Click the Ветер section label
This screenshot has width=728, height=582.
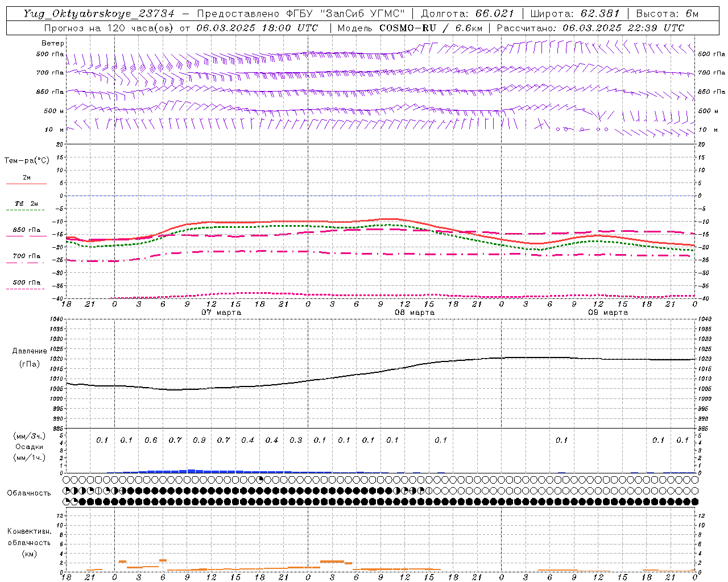pyautogui.click(x=53, y=43)
